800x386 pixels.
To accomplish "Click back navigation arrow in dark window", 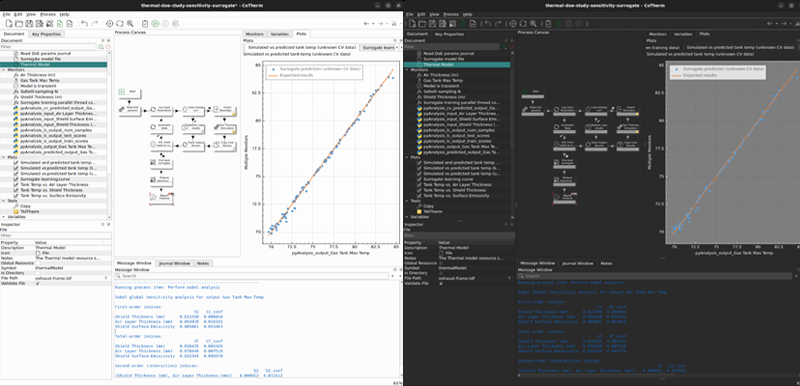I will point(769,24).
